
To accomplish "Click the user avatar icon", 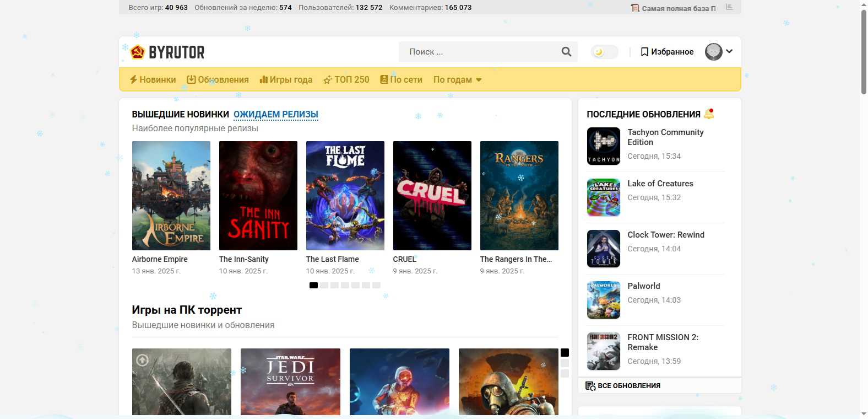I will 713,52.
